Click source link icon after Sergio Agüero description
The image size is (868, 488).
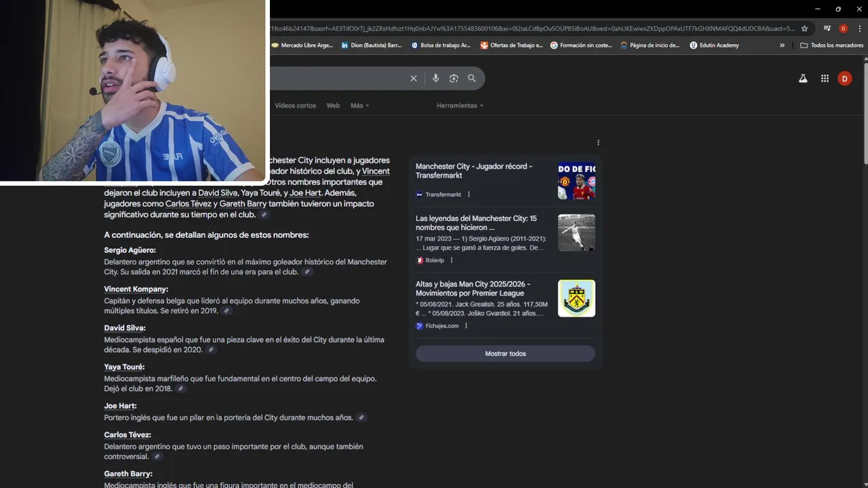(307, 272)
